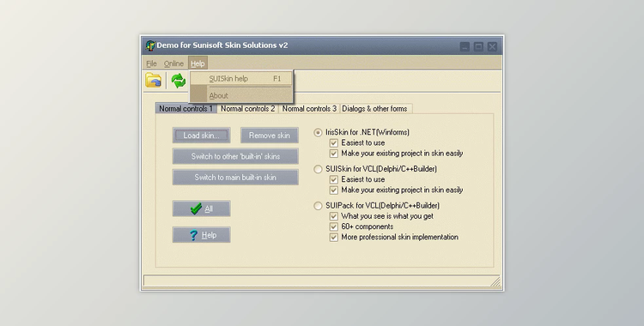Switch to Normal controls 1 tab

(186, 109)
